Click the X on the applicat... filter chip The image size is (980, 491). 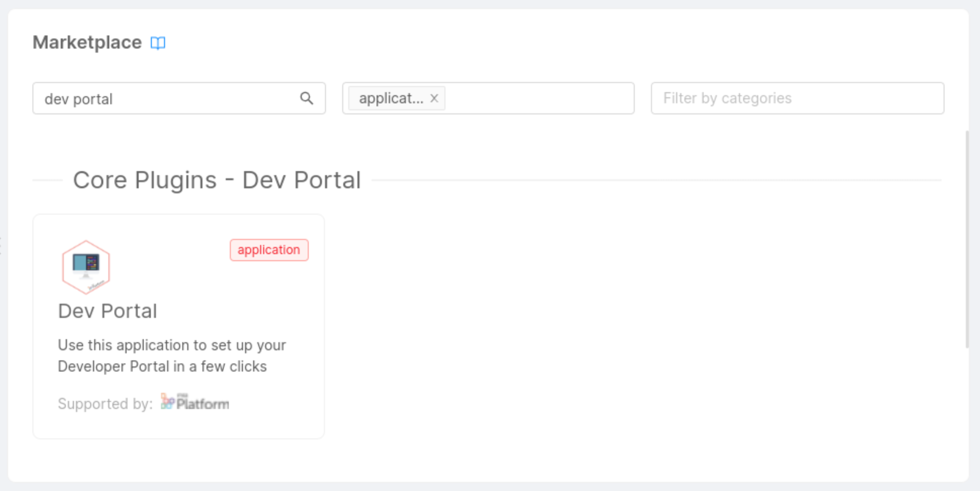(x=434, y=98)
